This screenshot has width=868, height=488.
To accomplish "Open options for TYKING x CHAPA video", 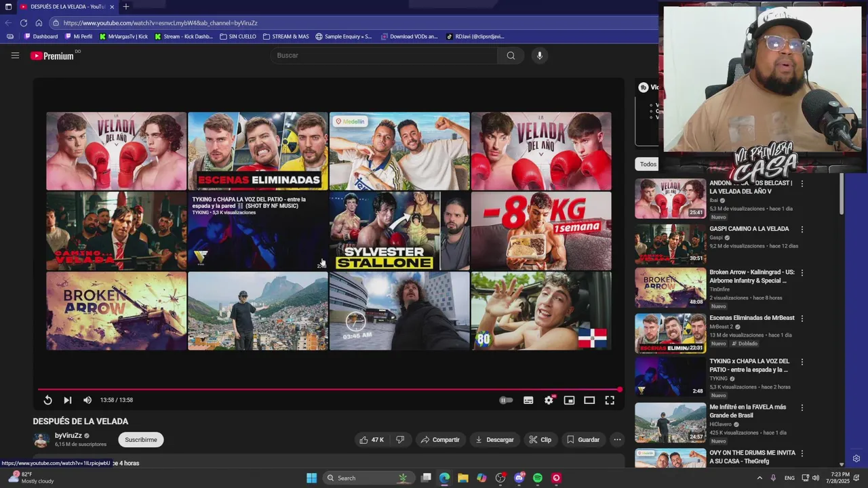I will (802, 362).
